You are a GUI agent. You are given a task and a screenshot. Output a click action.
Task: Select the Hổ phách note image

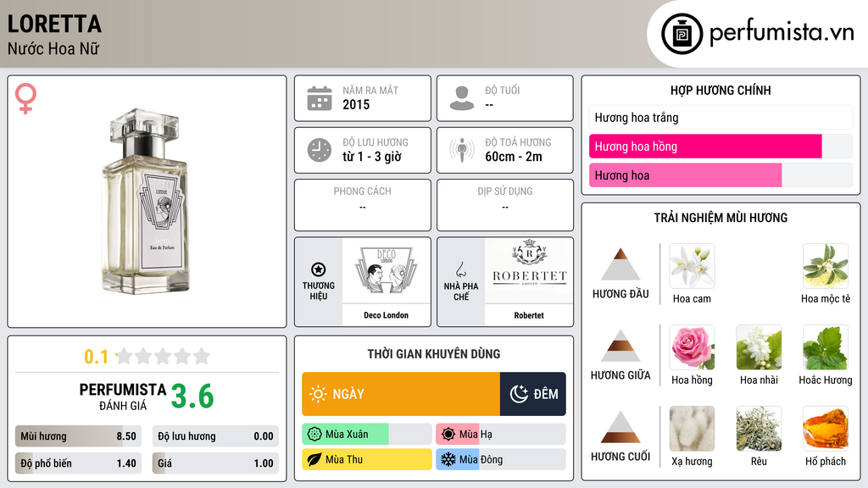pos(826,429)
